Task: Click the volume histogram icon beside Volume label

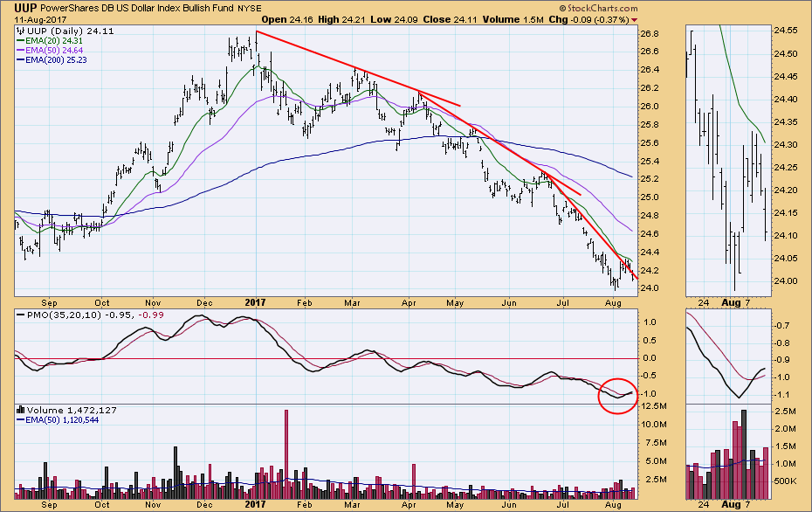Action: [x=21, y=410]
